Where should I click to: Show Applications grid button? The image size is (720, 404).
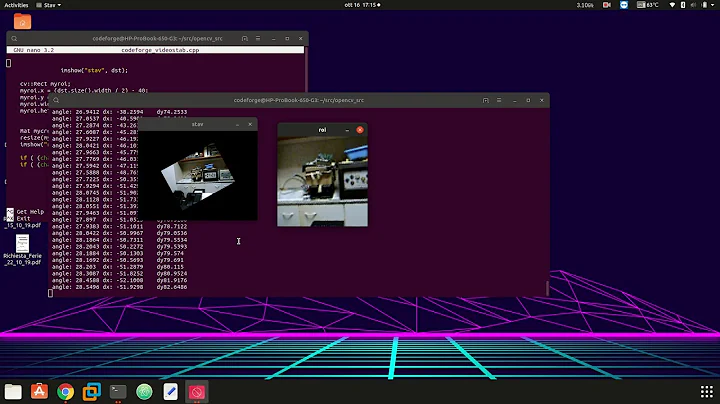pos(707,392)
